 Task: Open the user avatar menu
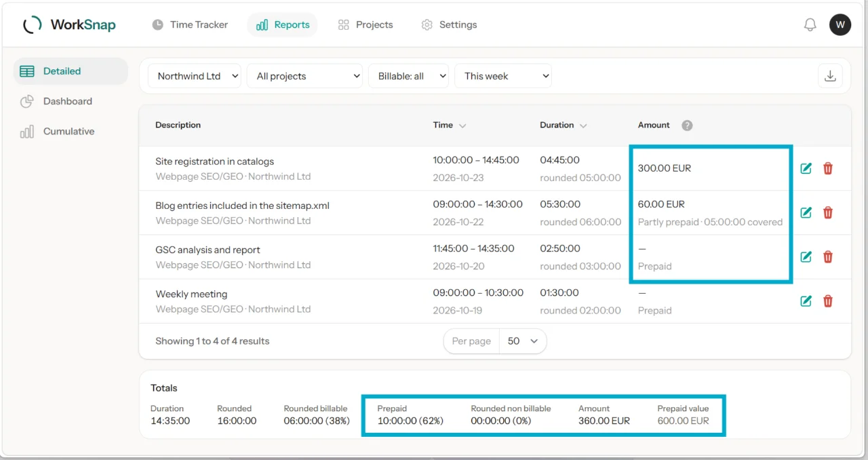840,25
